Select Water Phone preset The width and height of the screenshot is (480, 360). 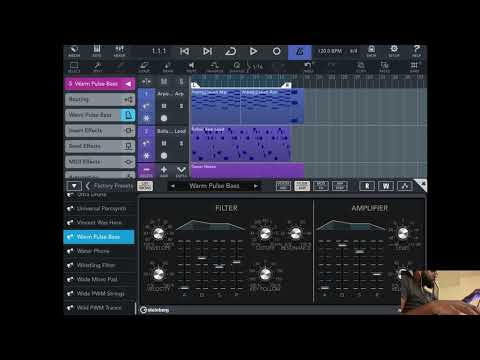[99, 251]
